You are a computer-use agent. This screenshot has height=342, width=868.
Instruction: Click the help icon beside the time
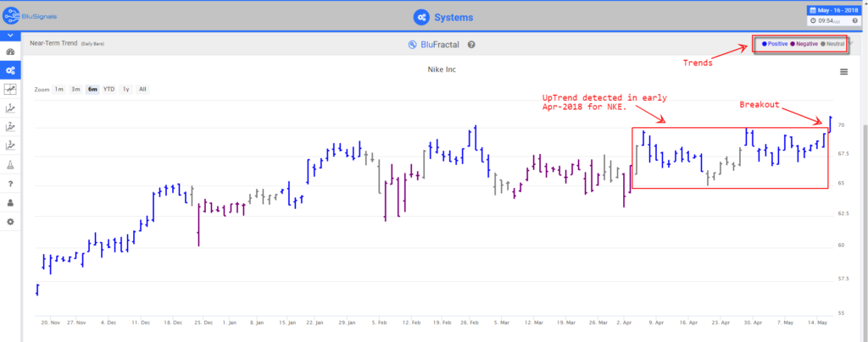click(x=855, y=21)
